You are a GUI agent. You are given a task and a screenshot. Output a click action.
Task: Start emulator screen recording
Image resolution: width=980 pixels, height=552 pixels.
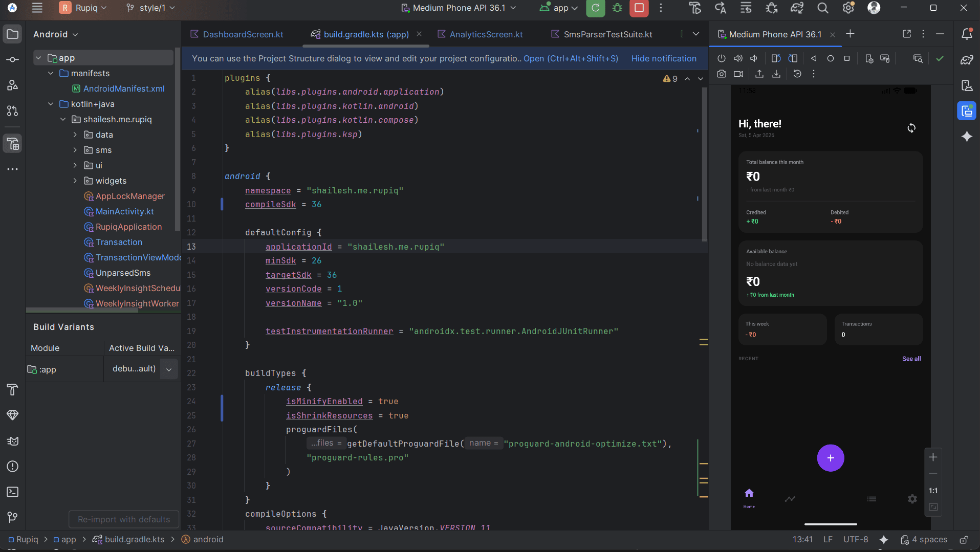point(738,74)
